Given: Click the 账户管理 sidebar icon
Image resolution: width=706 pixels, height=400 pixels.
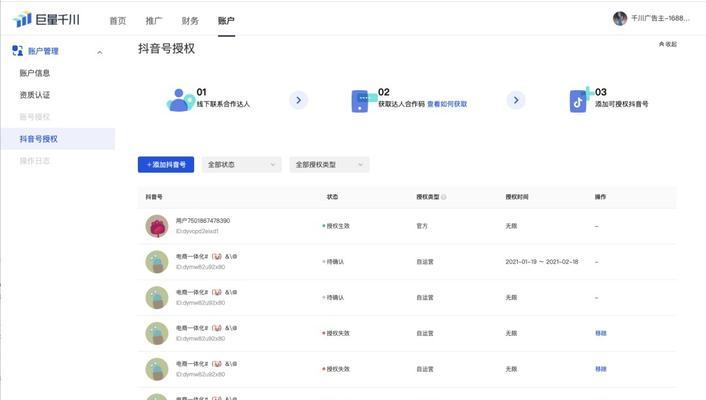Looking at the screenshot, I should (17, 50).
